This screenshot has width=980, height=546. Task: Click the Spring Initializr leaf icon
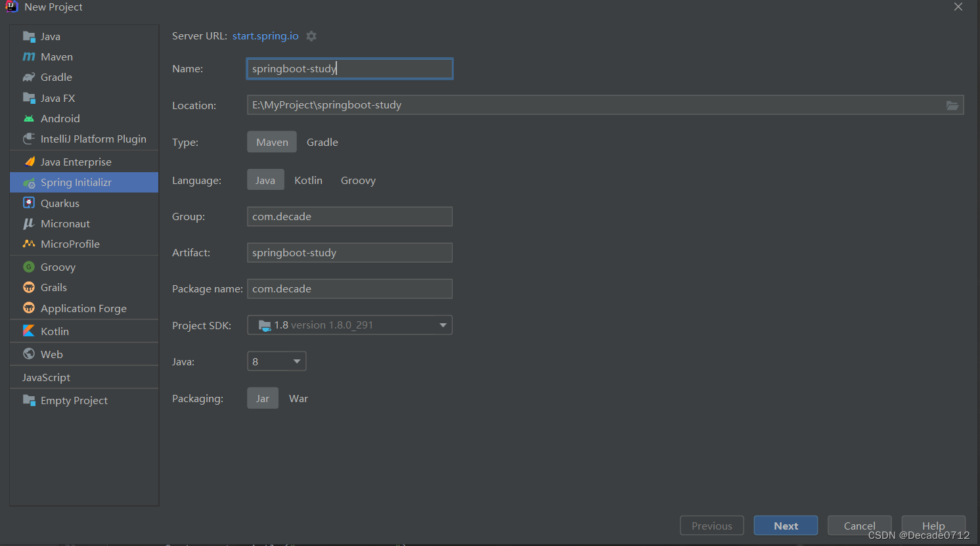[29, 183]
